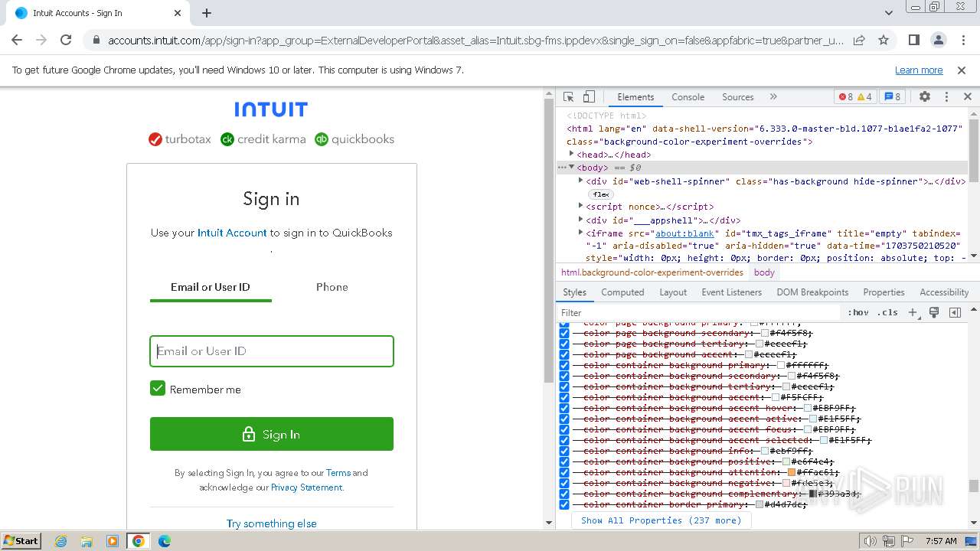Expand the head element node
980x551 pixels.
point(571,154)
